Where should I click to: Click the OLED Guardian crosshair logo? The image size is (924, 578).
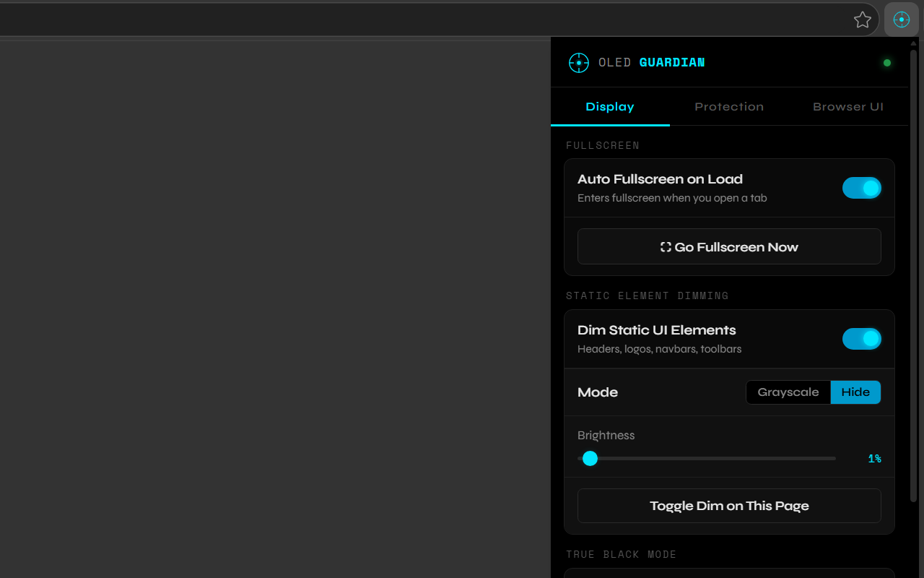coord(579,63)
